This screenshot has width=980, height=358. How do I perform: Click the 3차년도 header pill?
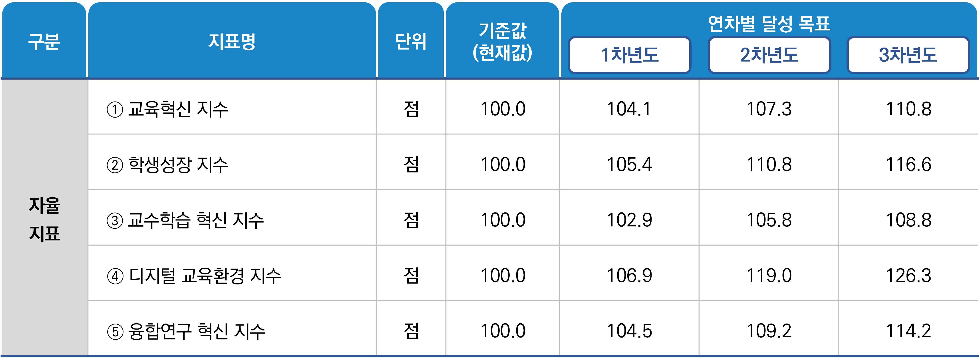(x=908, y=55)
